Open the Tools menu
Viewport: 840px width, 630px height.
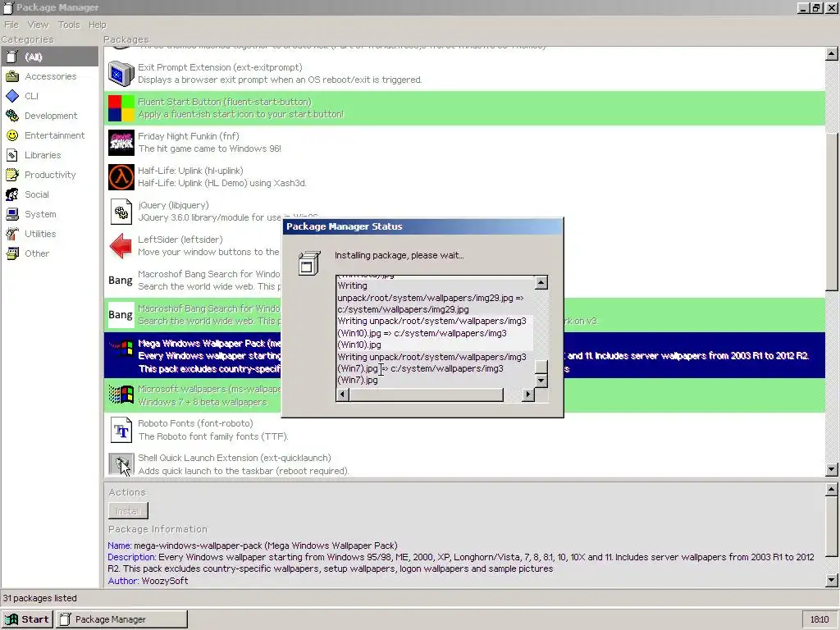(x=69, y=25)
